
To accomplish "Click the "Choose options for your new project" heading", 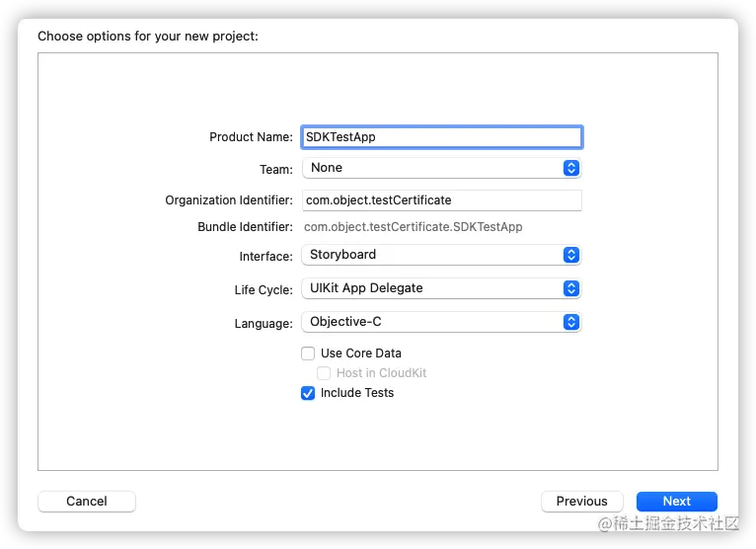I will pyautogui.click(x=147, y=37).
